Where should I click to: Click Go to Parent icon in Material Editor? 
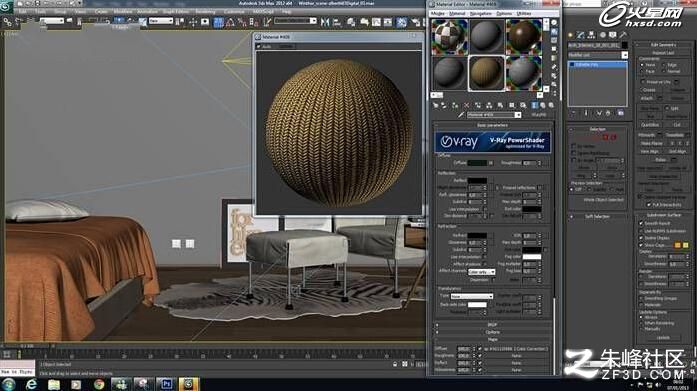543,105
